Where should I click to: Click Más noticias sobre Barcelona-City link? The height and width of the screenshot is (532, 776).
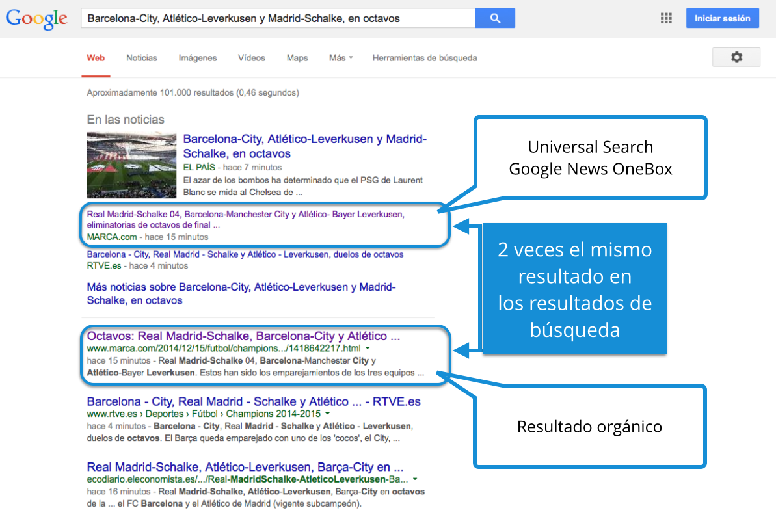241,294
